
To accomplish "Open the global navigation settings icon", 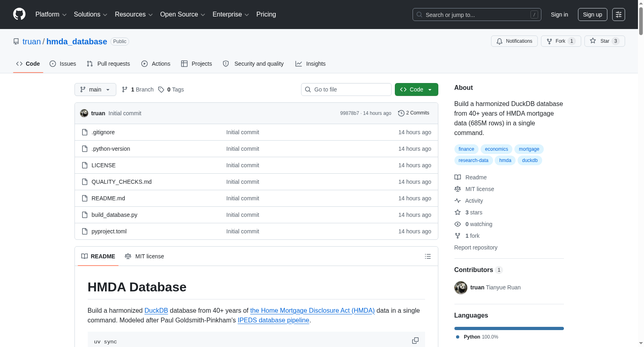I will (619, 15).
